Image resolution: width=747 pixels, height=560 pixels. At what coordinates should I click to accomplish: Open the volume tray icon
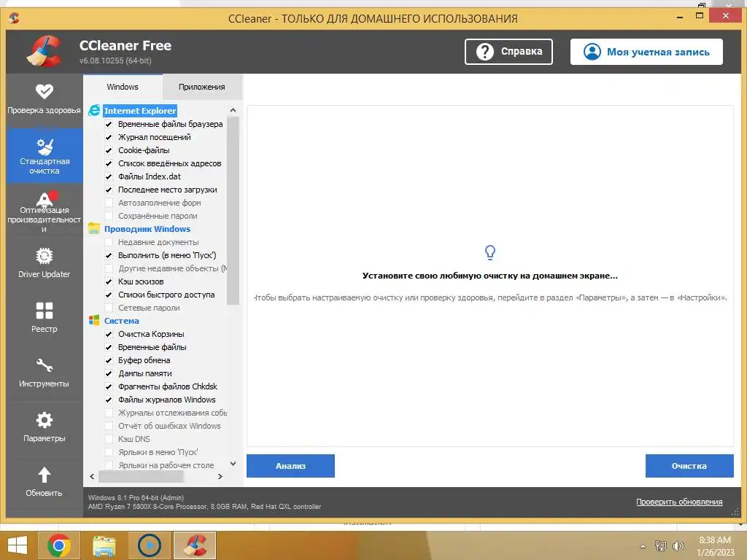(x=678, y=546)
